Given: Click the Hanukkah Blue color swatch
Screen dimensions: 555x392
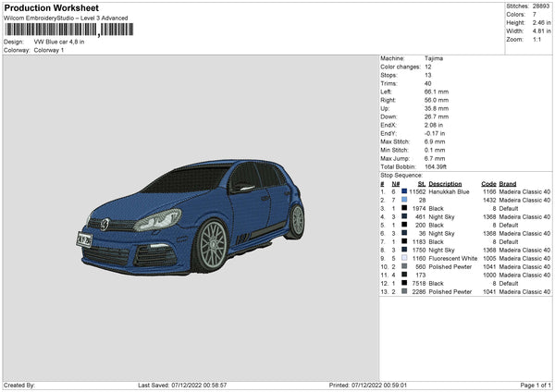Looking at the screenshot, I should tap(404, 191).
